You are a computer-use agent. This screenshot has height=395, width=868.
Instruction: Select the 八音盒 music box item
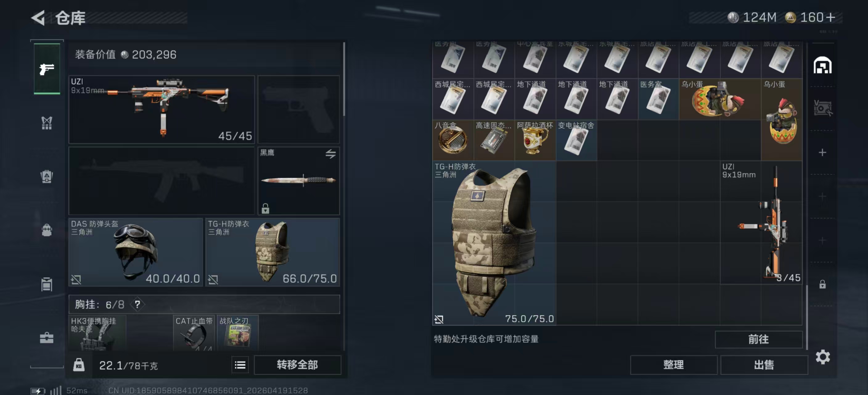[x=453, y=140]
